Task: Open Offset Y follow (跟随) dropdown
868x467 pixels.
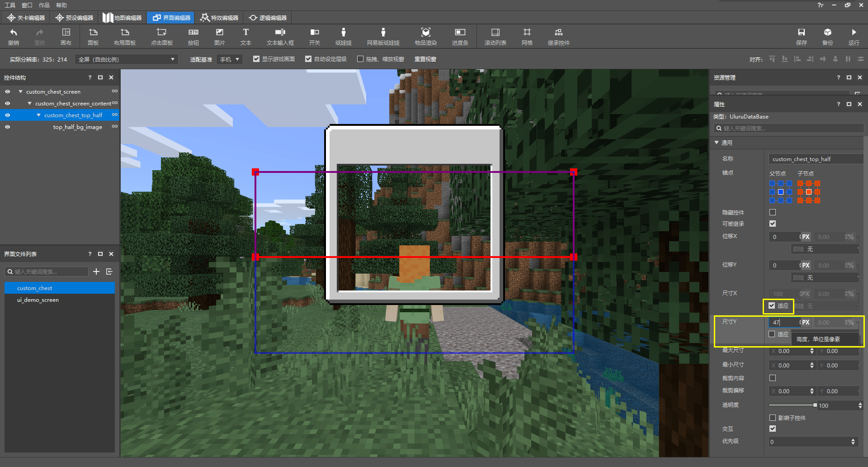Action: pyautogui.click(x=825, y=278)
